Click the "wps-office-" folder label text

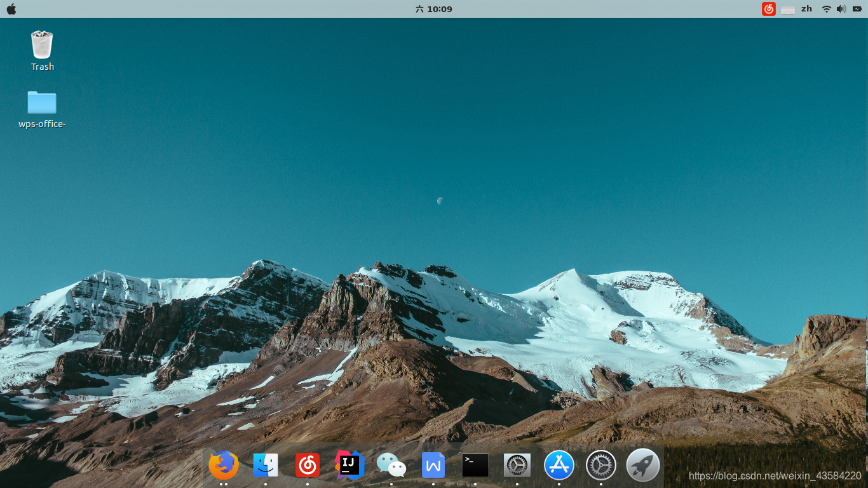click(x=43, y=124)
